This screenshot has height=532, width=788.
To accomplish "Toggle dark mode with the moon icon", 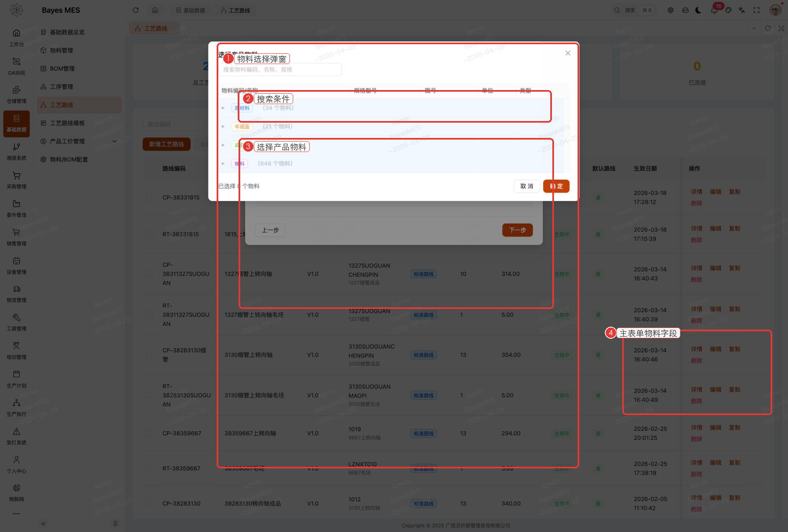I will click(x=699, y=10).
